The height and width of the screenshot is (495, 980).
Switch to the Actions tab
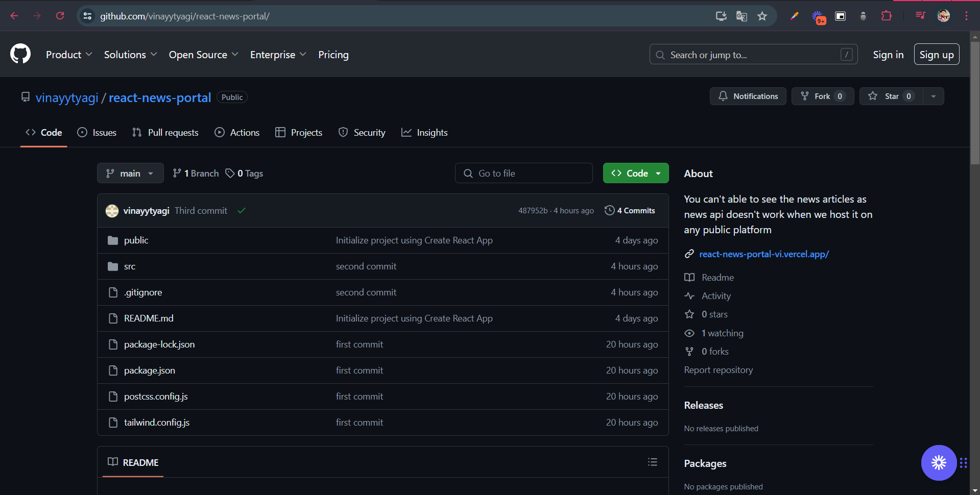(237, 132)
